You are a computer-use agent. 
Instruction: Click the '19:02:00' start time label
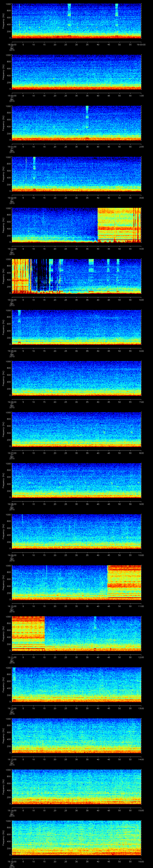coord(12,197)
